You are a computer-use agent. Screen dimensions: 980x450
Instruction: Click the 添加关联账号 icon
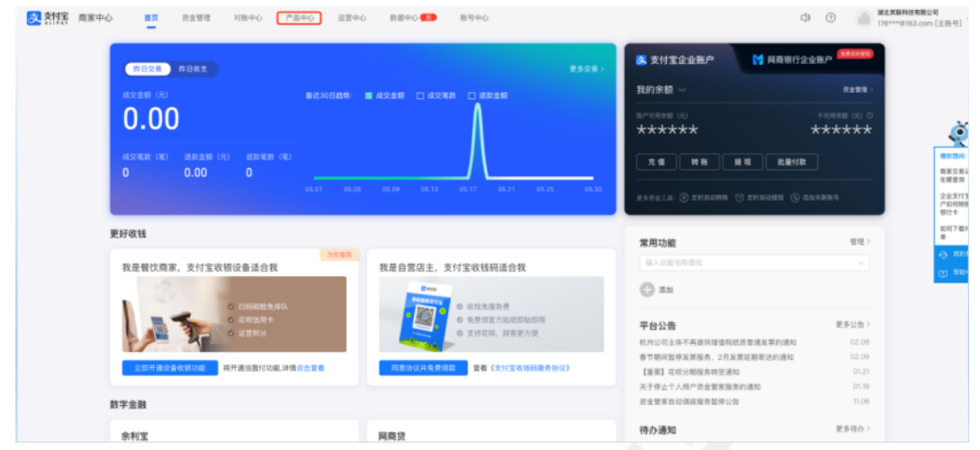795,197
